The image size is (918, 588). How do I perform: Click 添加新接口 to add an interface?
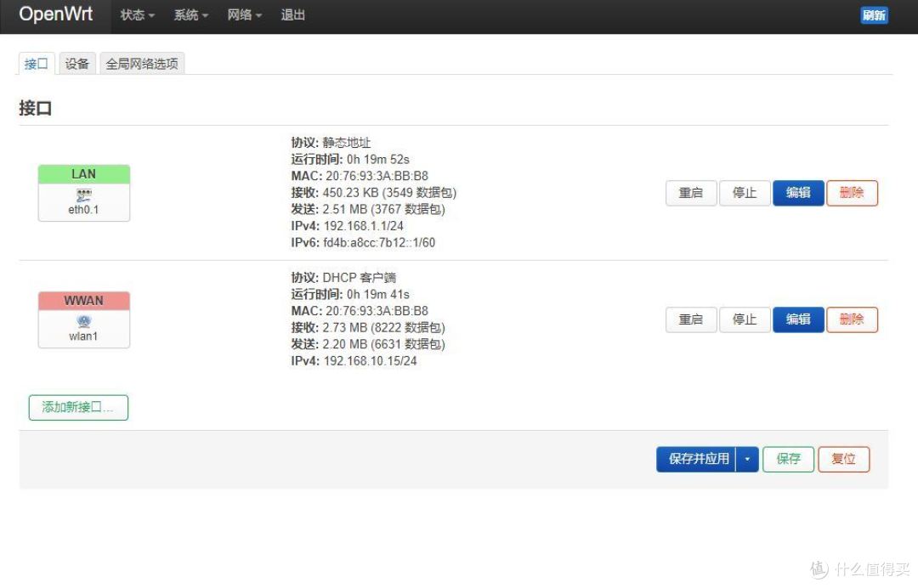(78, 407)
